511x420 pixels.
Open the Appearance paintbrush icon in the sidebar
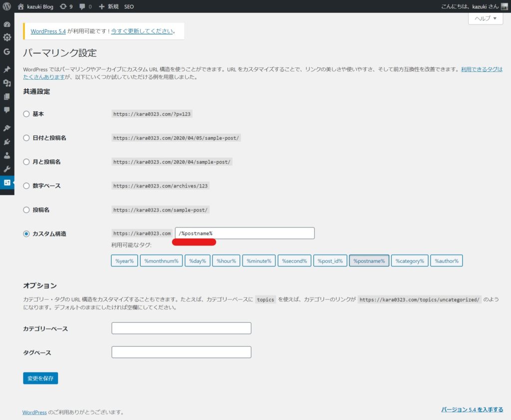pos(7,128)
